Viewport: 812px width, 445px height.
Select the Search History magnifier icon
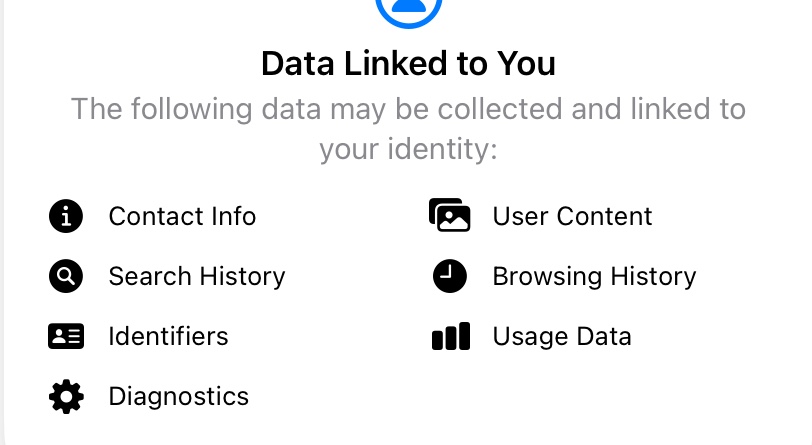[x=66, y=277]
